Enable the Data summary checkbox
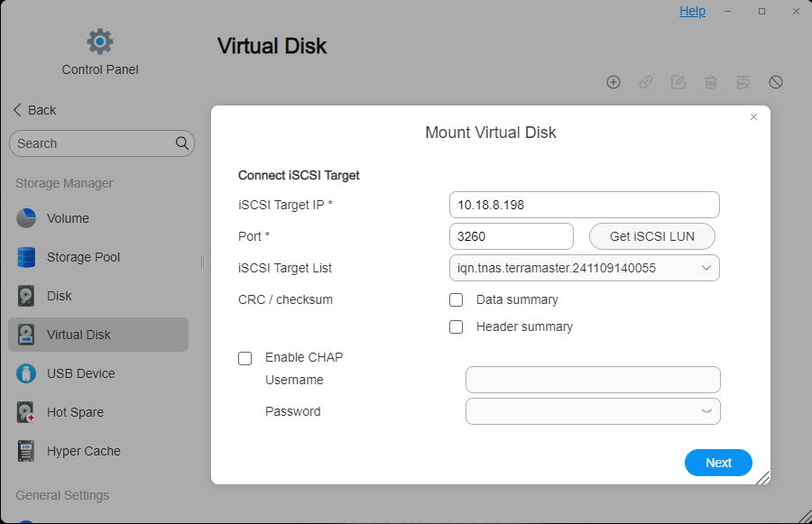 point(457,299)
